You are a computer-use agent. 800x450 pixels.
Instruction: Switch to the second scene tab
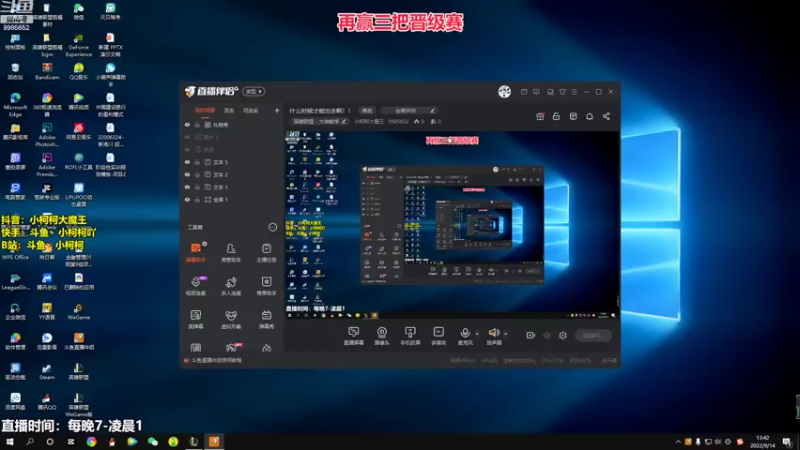pyautogui.click(x=229, y=110)
